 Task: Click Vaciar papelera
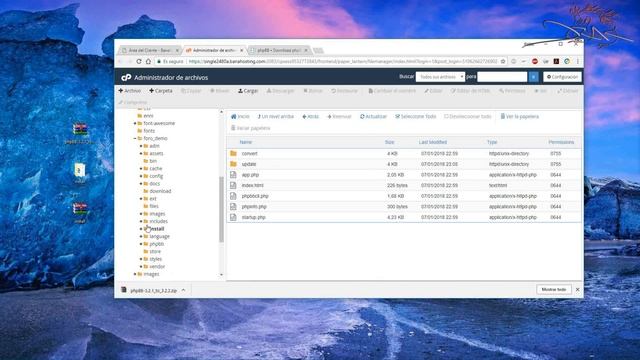[251, 128]
